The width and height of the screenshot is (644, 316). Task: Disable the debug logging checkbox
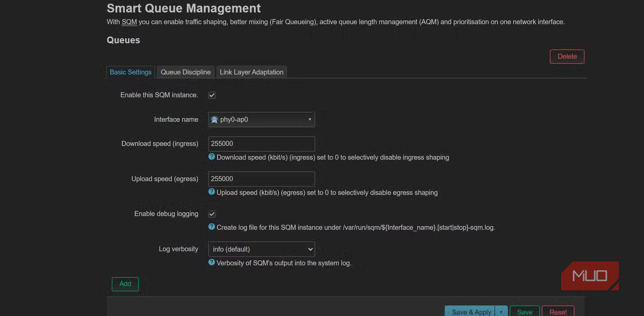(x=212, y=214)
